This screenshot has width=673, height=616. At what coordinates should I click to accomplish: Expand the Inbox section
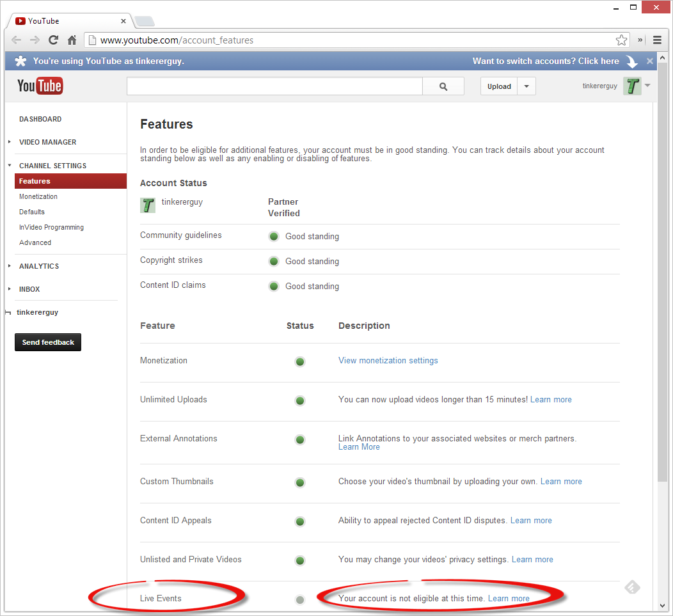(10, 289)
